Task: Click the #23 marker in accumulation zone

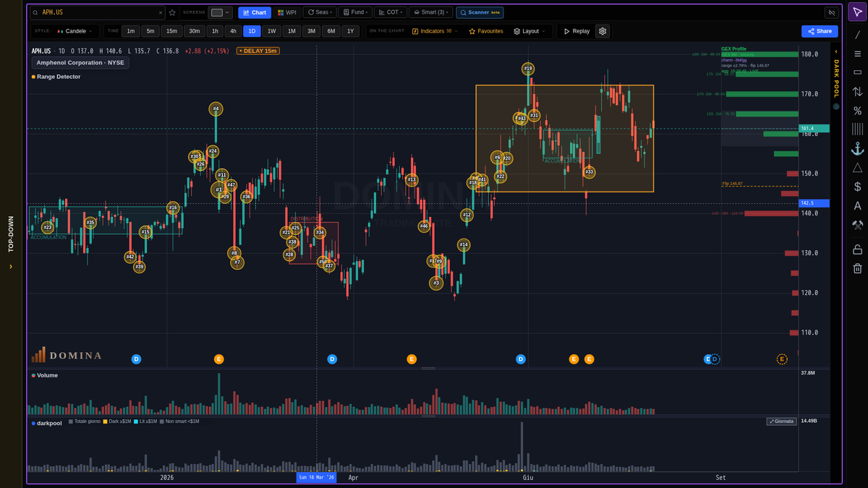Action: [x=48, y=228]
